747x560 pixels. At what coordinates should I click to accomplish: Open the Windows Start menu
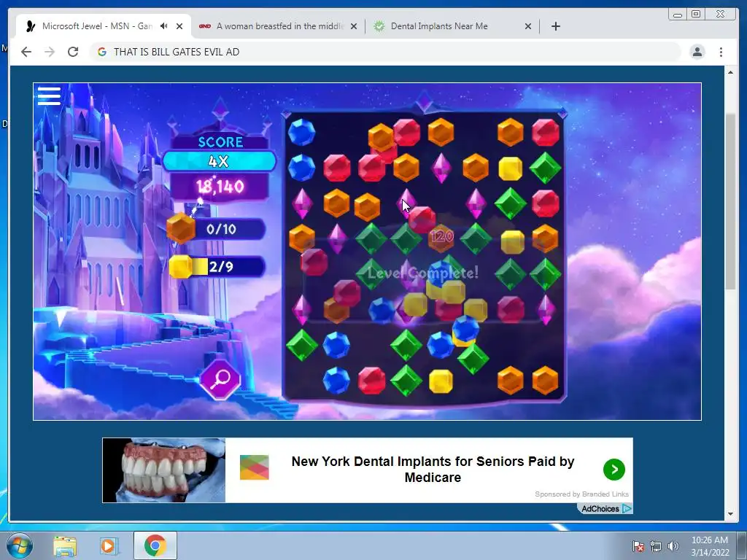(20, 545)
